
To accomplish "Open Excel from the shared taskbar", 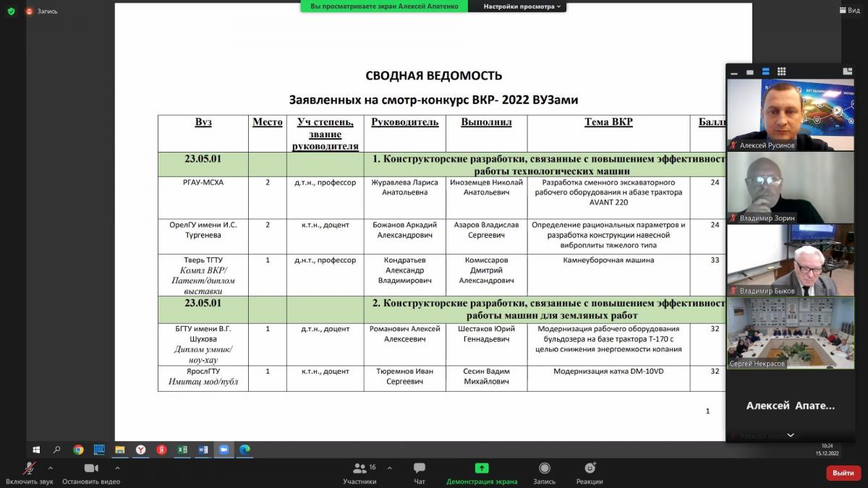I will (182, 450).
